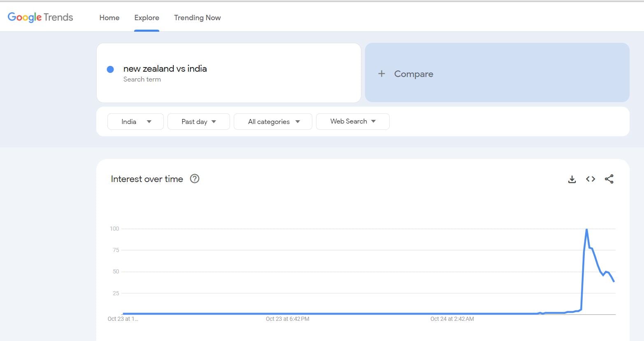Screen dimensions: 644x341
Task: Click the plus icon in Compare box
Action: pyautogui.click(x=381, y=74)
